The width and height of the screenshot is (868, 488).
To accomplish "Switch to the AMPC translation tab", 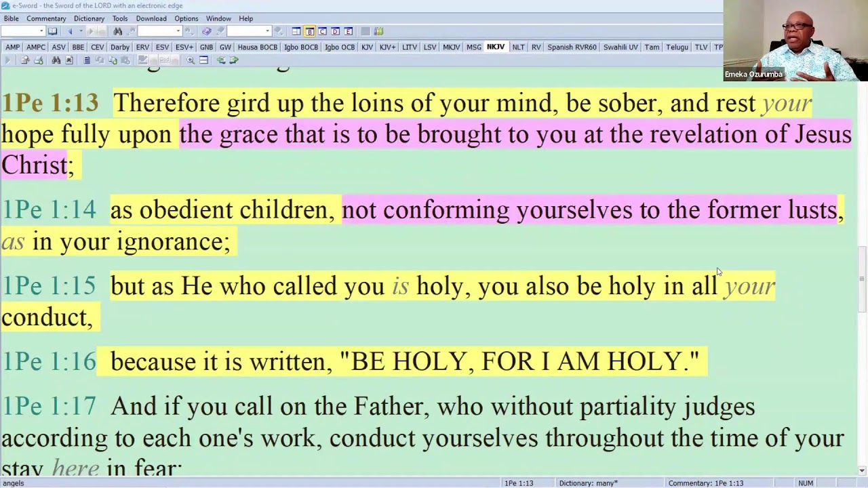I will click(x=36, y=47).
